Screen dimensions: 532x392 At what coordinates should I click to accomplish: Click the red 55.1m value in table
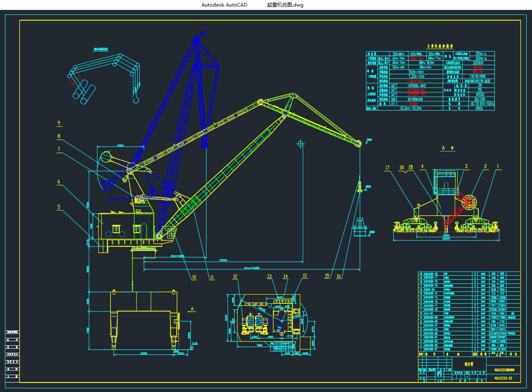[478, 71]
